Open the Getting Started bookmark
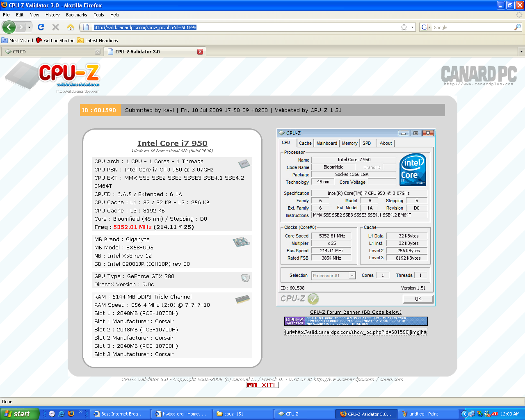This screenshot has width=525, height=420. [x=55, y=41]
